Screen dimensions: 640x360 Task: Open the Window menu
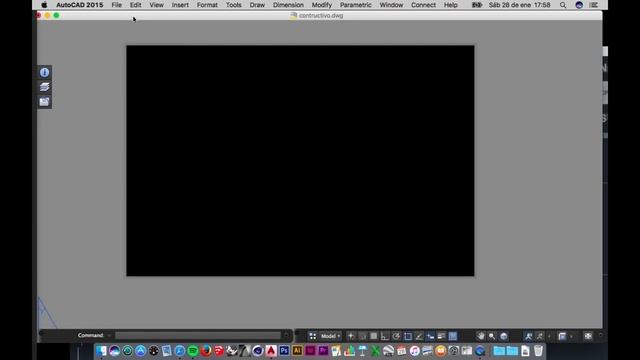391,5
